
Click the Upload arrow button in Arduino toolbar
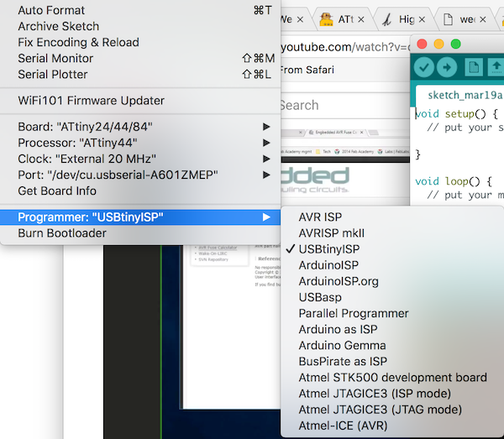447,67
